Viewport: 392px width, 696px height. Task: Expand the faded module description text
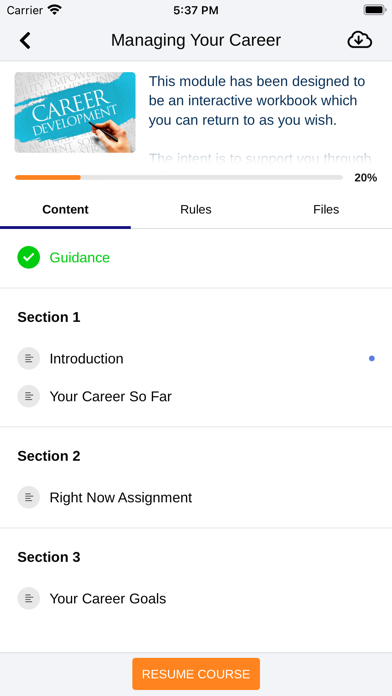(x=260, y=158)
